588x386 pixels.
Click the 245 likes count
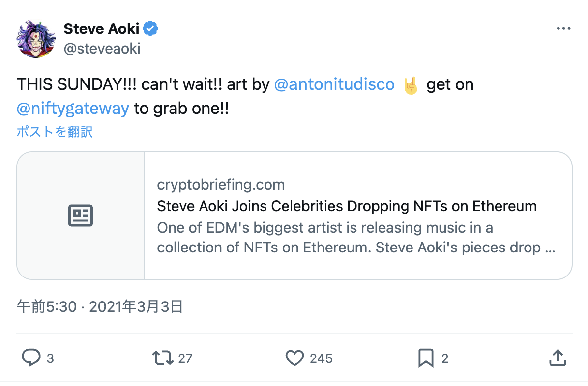pos(321,358)
